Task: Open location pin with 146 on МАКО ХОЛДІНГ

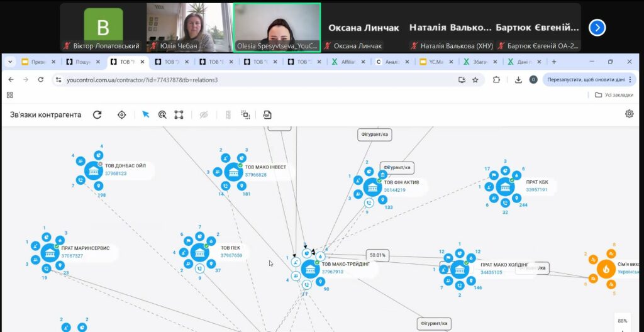Action: pyautogui.click(x=471, y=281)
